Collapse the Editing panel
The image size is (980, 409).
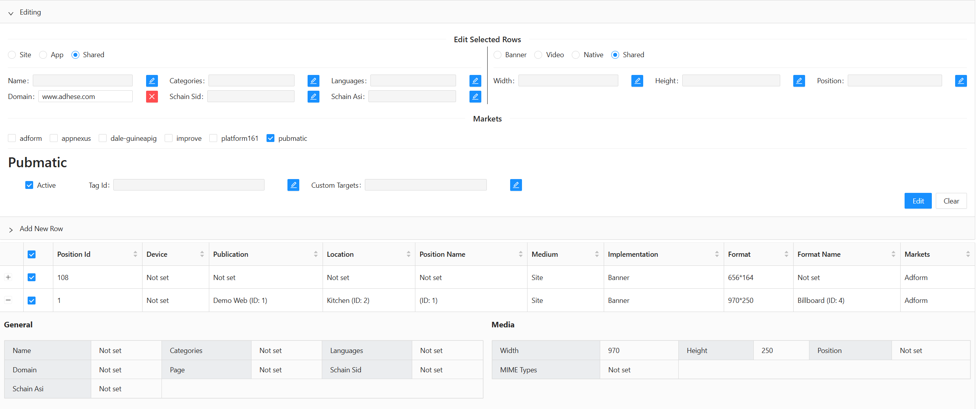pos(11,13)
